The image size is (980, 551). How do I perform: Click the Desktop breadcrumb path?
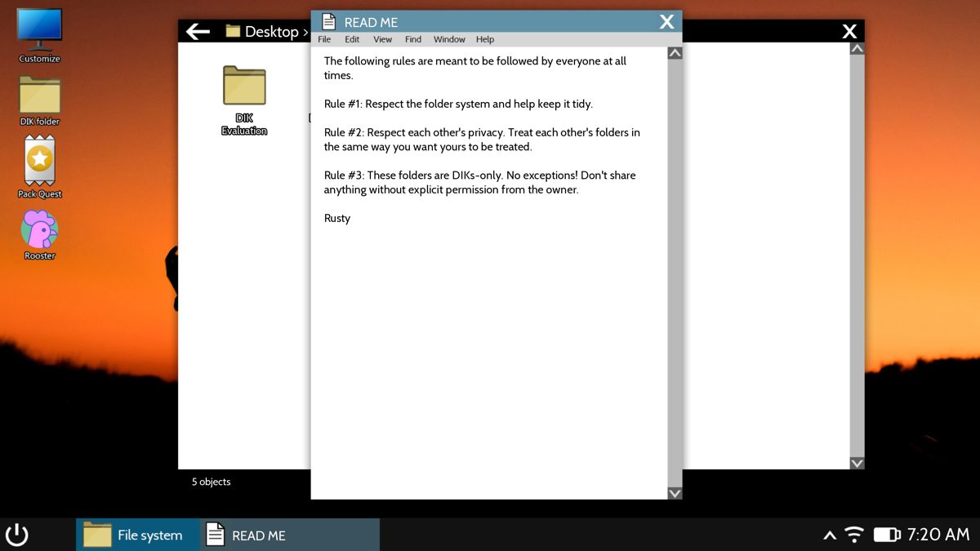coord(271,32)
